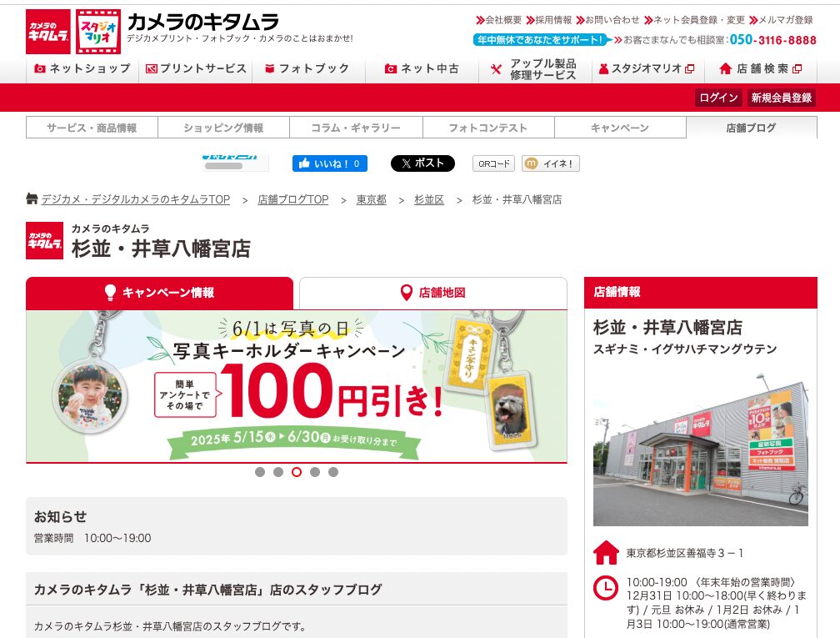Click the Camera no Kitamura red logo
The image size is (840, 638).
coord(48,32)
